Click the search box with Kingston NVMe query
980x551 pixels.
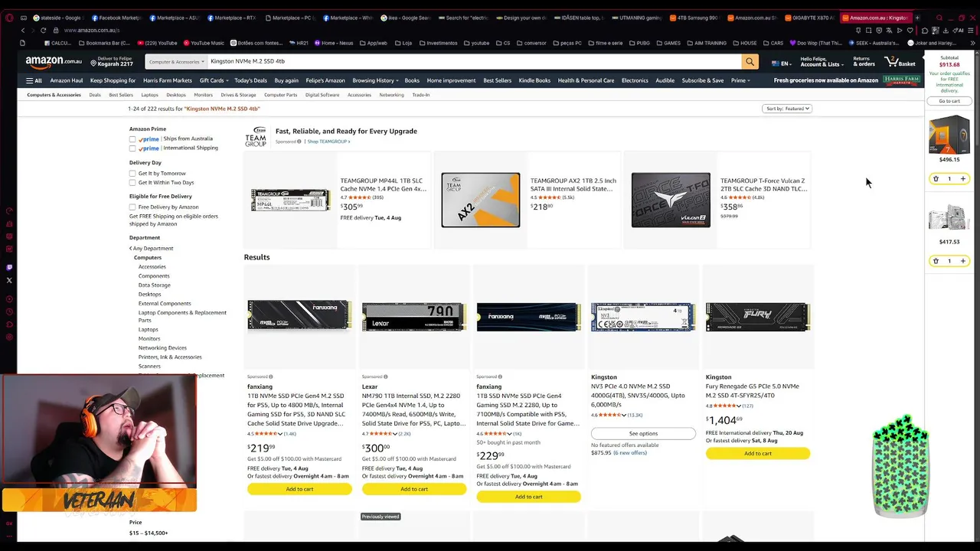473,61
